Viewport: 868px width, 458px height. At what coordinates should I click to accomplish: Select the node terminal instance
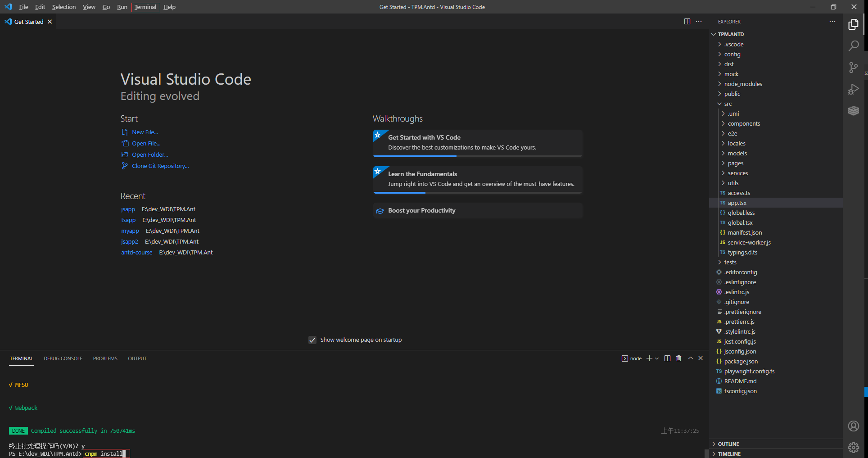click(632, 358)
